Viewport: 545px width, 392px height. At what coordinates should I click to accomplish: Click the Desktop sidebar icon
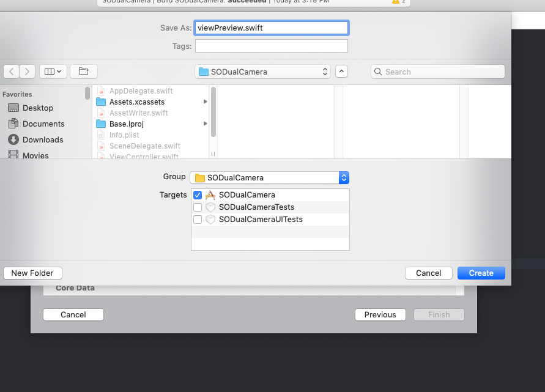tap(13, 108)
